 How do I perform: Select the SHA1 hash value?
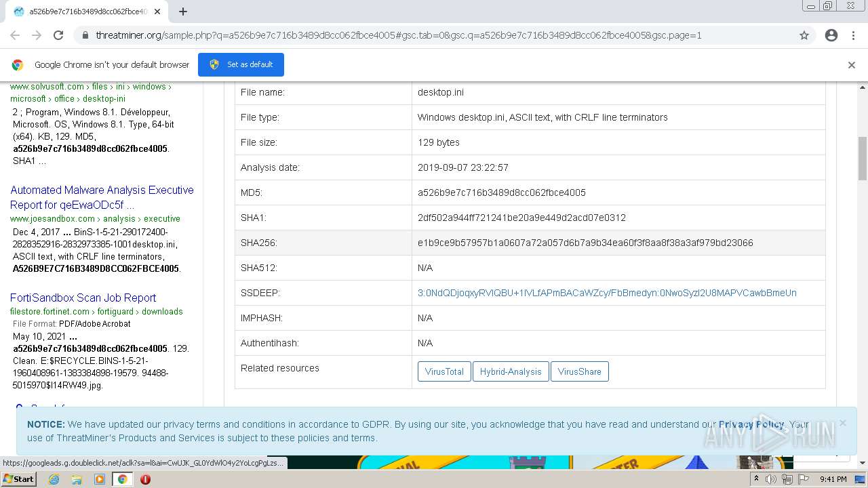pos(521,218)
